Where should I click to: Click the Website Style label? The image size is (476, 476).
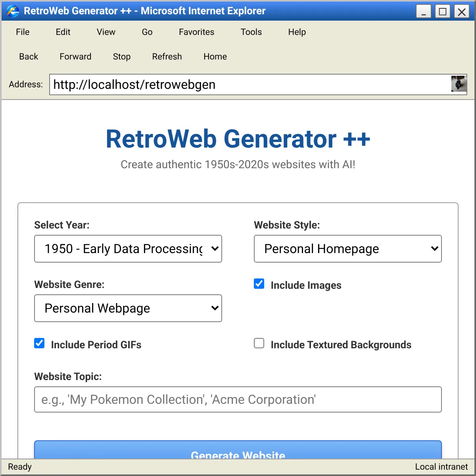[x=287, y=225]
